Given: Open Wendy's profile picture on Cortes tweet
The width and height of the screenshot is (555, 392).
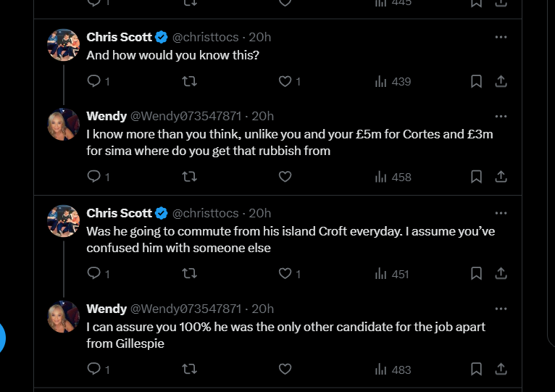Looking at the screenshot, I should point(63,125).
